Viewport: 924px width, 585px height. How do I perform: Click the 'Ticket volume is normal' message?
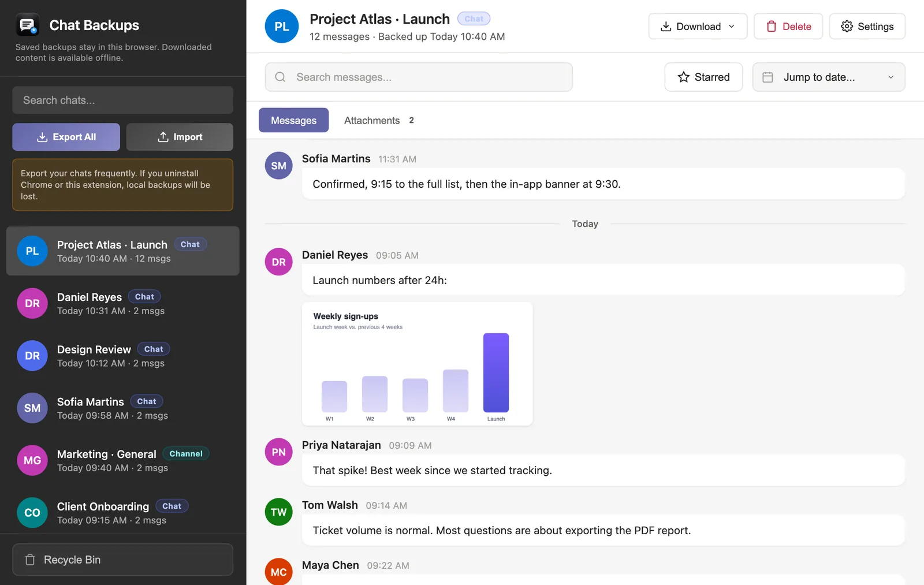tap(603, 530)
